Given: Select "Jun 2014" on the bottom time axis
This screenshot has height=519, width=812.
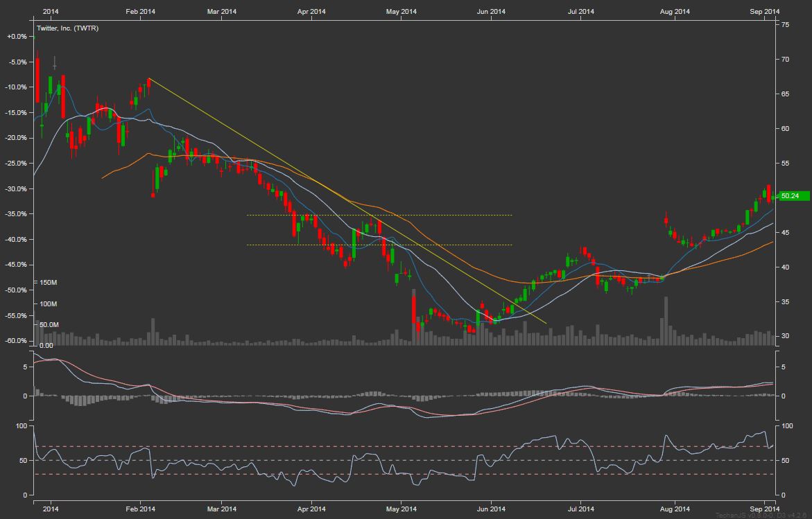Looking at the screenshot, I should 491,509.
